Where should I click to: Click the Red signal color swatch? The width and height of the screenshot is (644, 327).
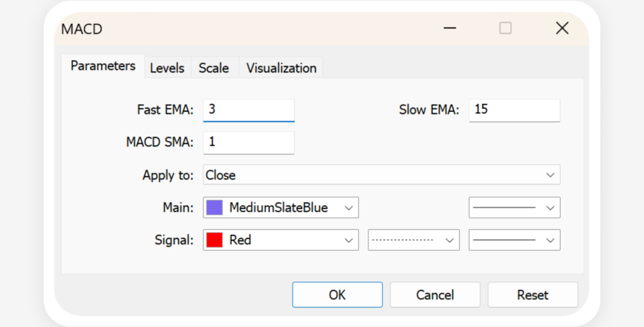tap(215, 240)
